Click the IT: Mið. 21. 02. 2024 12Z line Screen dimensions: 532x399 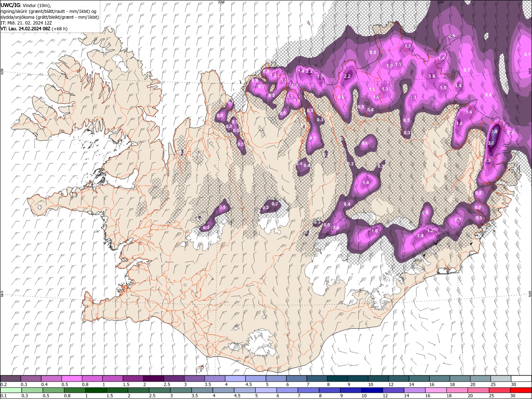pyautogui.click(x=26, y=23)
